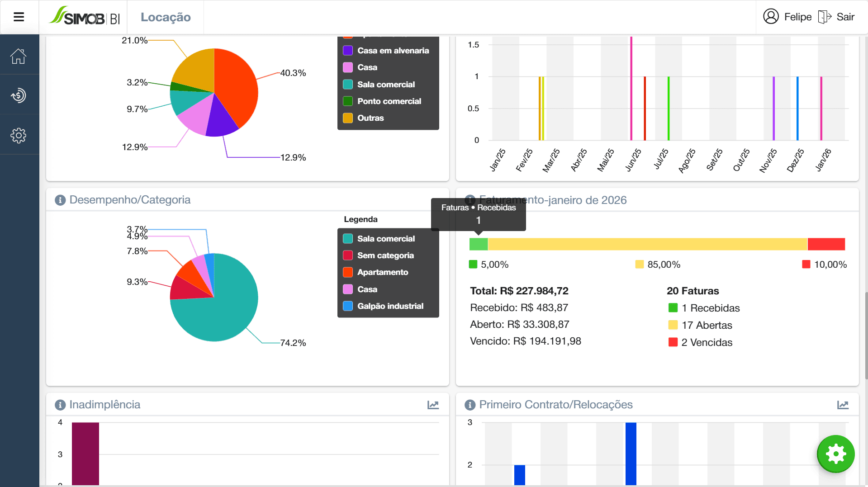
Task: Toggle the Casa em alvenaria legend entry
Action: [393, 50]
